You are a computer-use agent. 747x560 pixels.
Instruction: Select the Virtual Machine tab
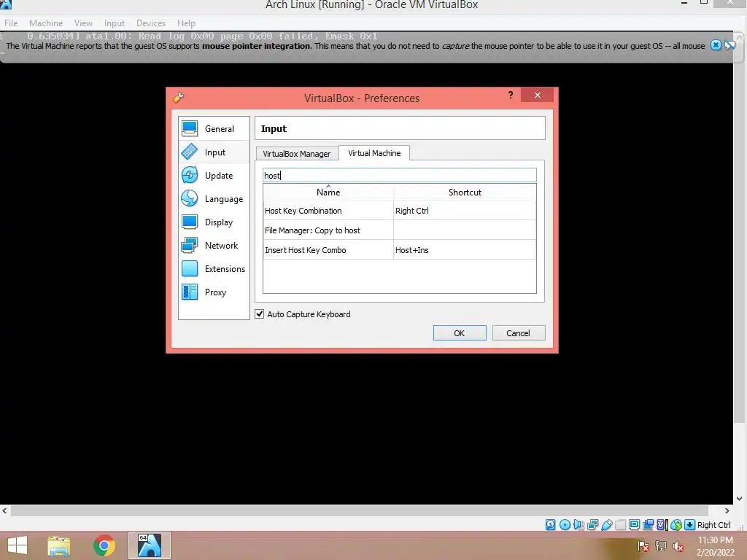click(374, 153)
